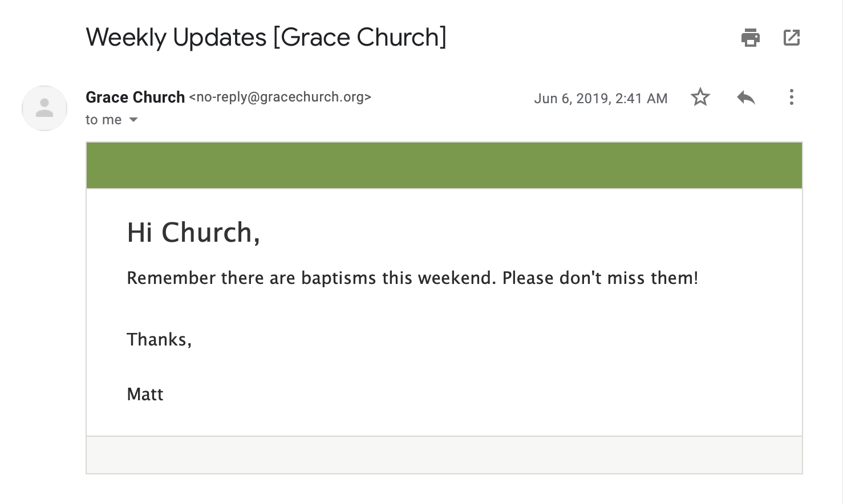Click the "Matt" signature

[145, 395]
